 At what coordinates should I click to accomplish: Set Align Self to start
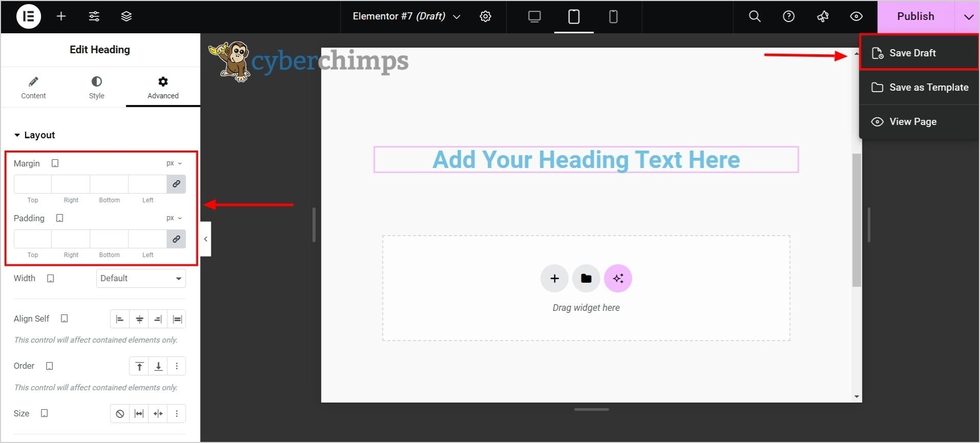(x=120, y=319)
